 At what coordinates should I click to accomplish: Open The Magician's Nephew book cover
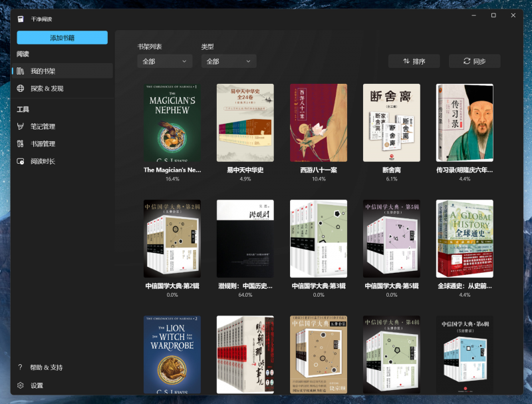pos(172,122)
